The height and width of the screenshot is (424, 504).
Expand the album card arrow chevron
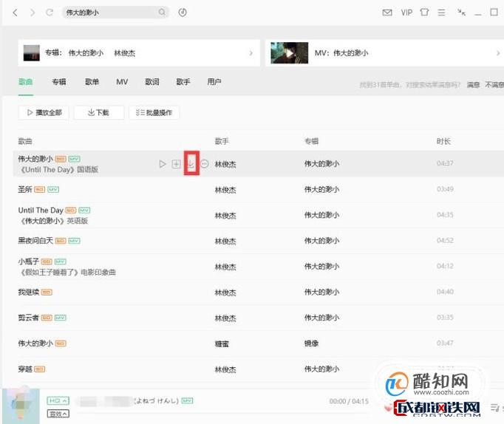(x=251, y=53)
